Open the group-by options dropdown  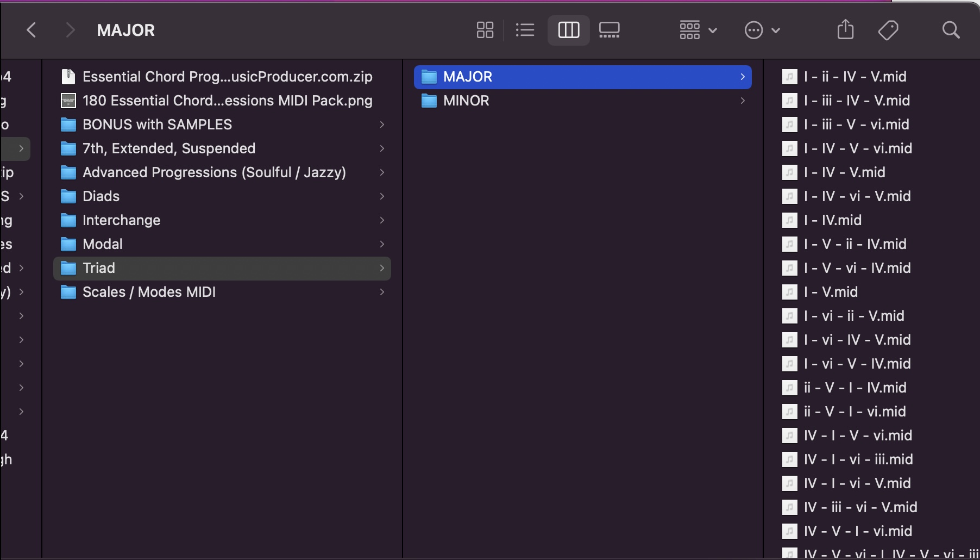(x=698, y=30)
